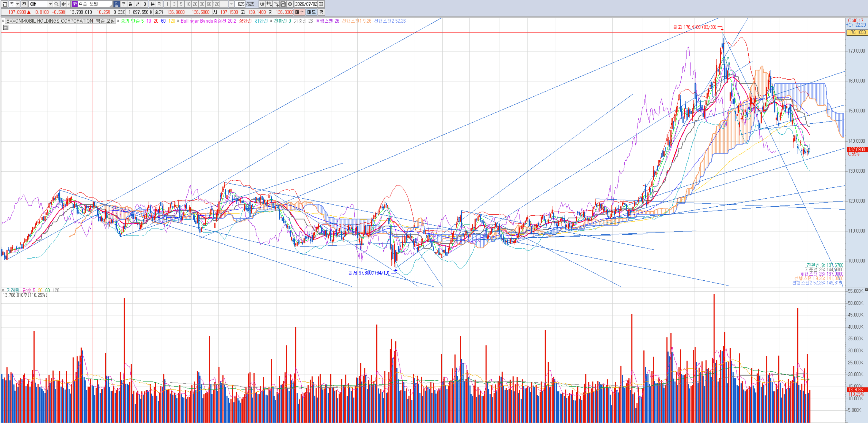Select minute (분) chart period
The width and height of the screenshot is (868, 423).
point(152,4)
